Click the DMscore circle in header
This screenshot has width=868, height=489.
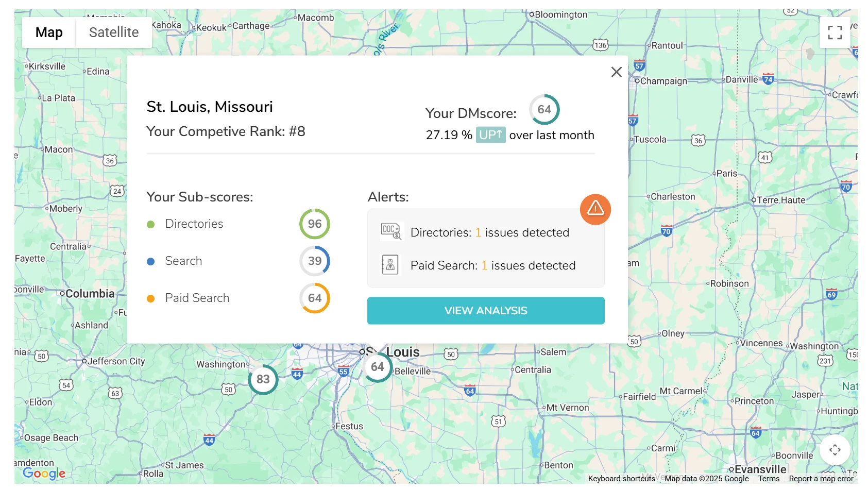544,110
